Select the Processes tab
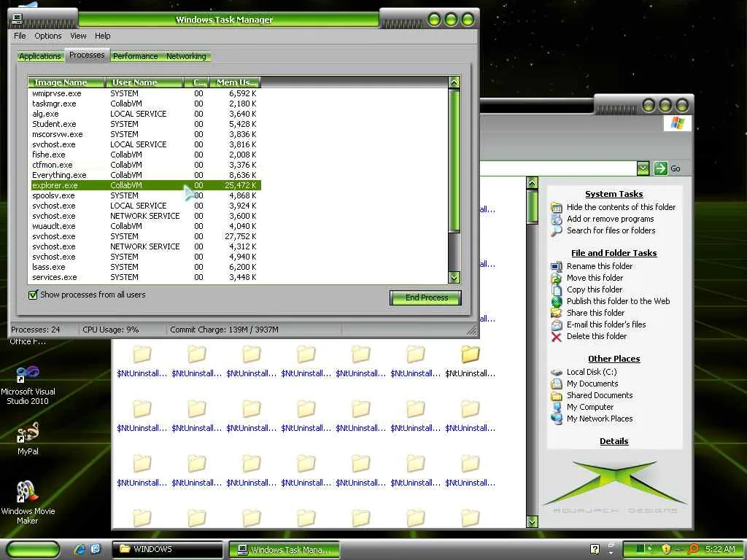This screenshot has height=560, width=747. pos(87,55)
